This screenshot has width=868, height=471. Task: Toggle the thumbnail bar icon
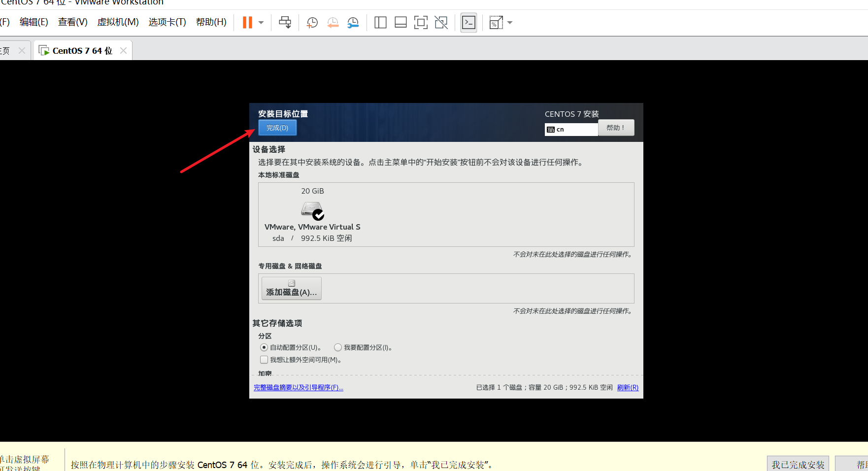pyautogui.click(x=401, y=22)
